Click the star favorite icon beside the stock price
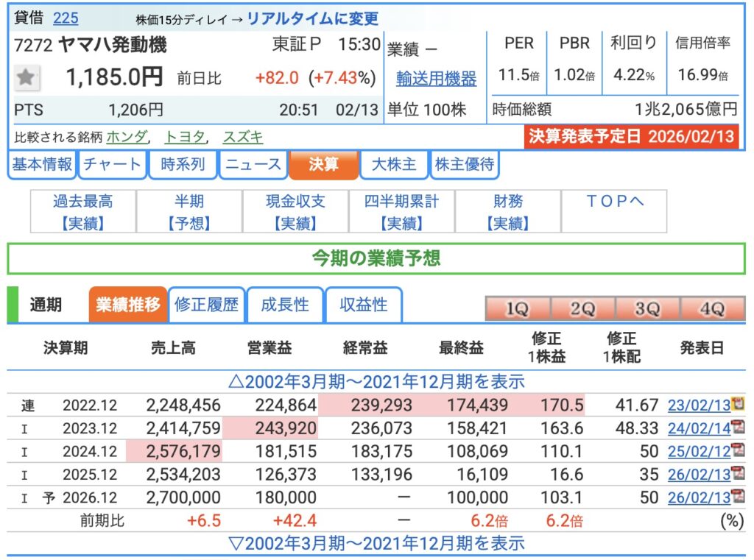 [28, 77]
